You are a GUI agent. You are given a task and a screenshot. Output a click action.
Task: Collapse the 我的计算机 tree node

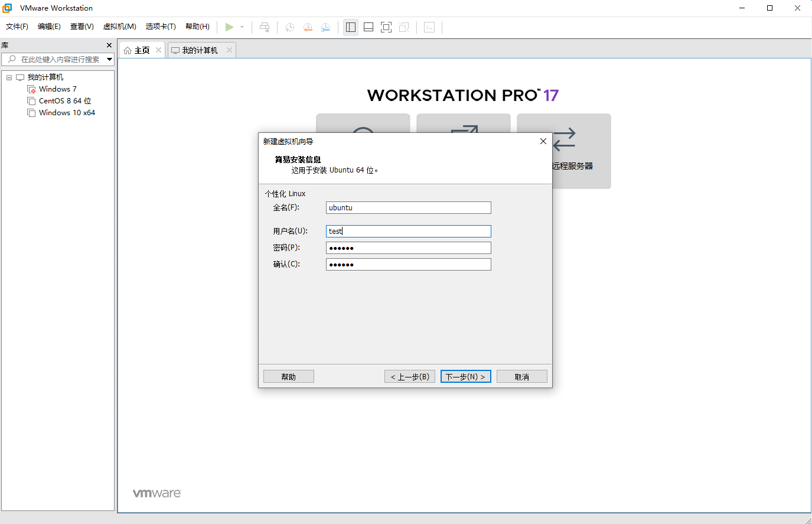pyautogui.click(x=9, y=77)
